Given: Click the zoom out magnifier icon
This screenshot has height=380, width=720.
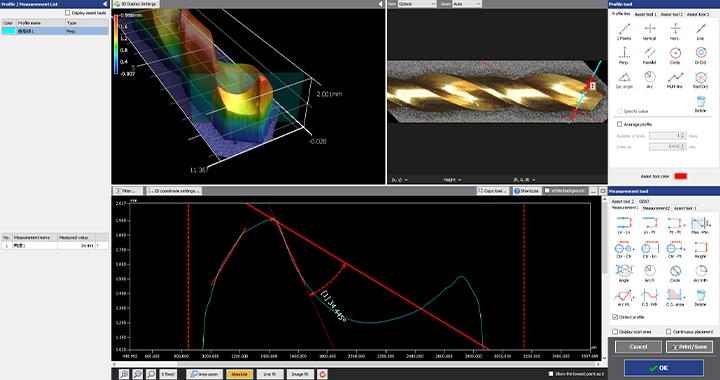Looking at the screenshot, I should pyautogui.click(x=137, y=374).
